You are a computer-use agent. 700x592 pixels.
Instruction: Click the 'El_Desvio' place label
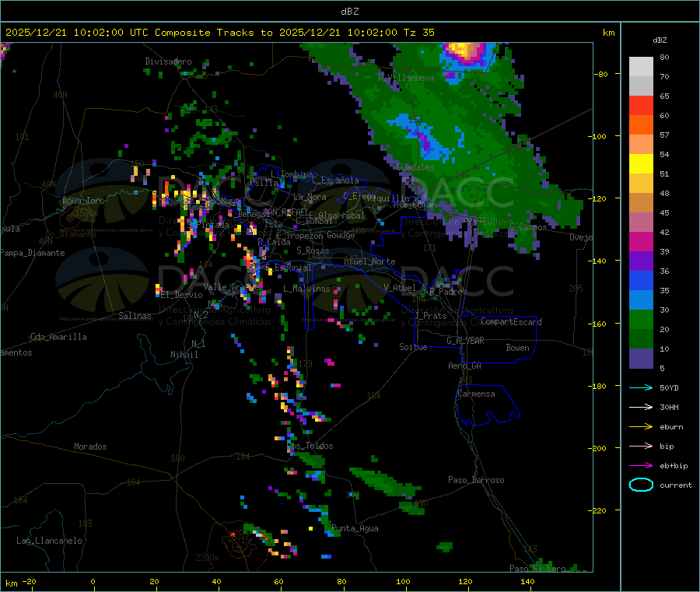[182, 295]
